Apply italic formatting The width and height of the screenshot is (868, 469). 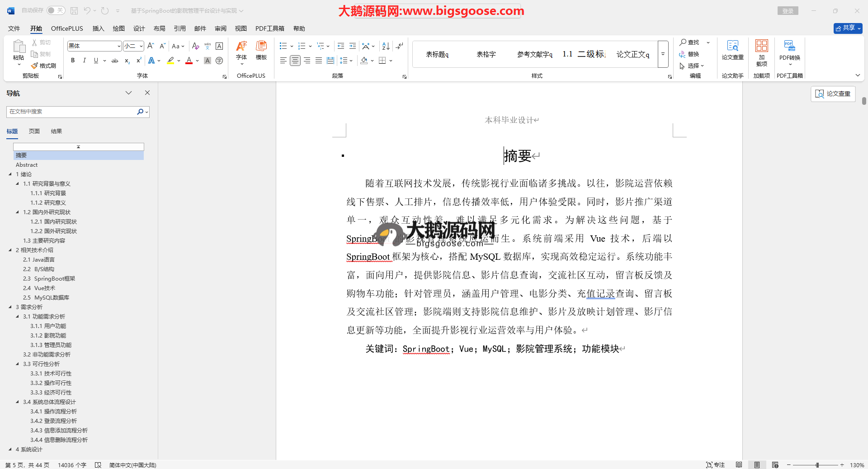(x=84, y=61)
